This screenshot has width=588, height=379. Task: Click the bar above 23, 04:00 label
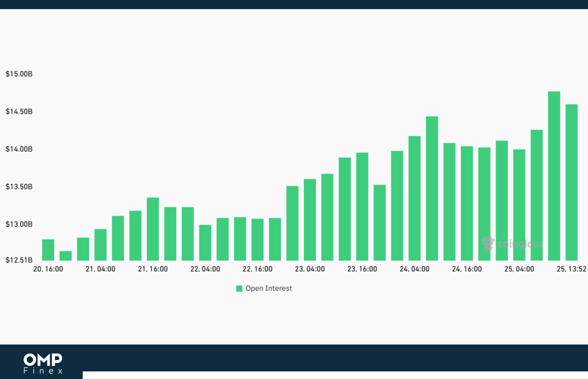310,220
